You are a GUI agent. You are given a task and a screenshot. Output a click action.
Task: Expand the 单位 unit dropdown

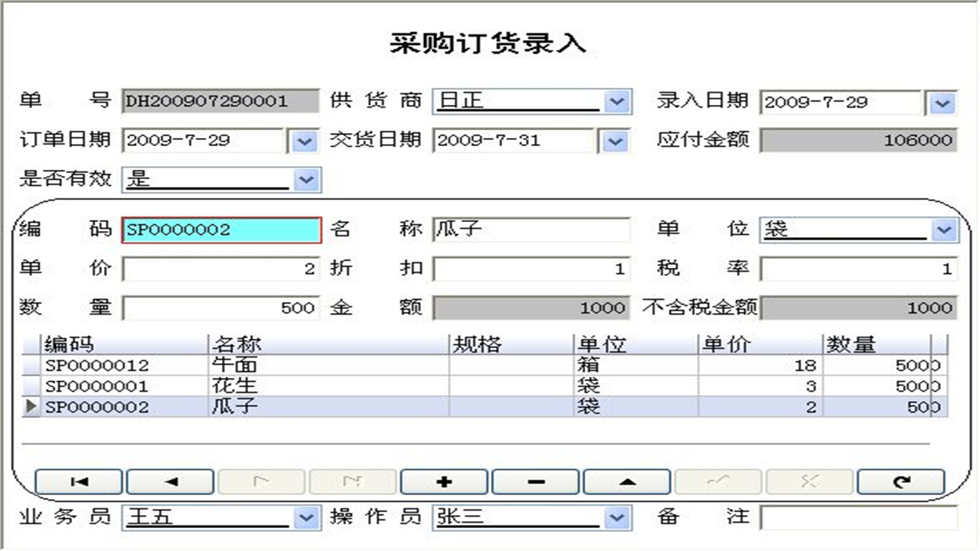[x=943, y=229]
